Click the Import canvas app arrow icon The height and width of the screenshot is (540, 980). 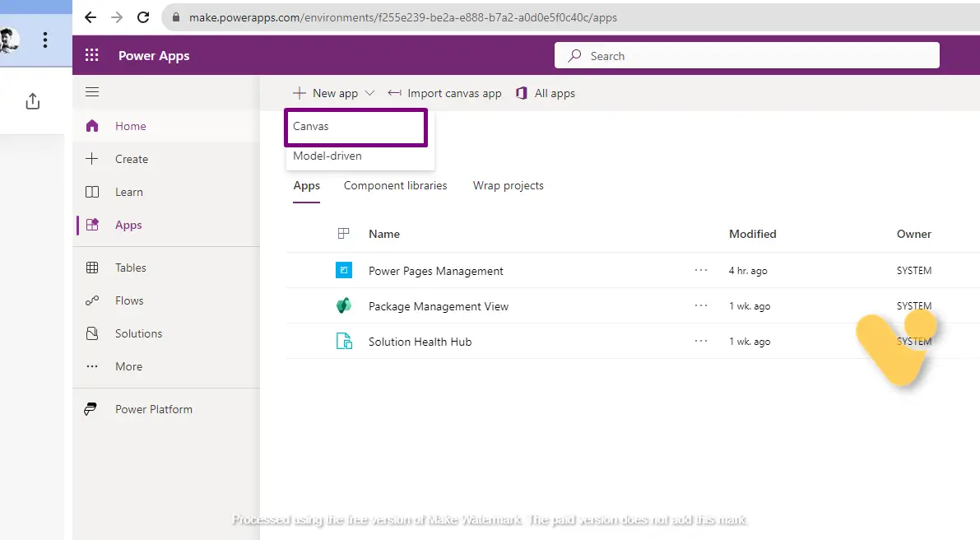(394, 93)
